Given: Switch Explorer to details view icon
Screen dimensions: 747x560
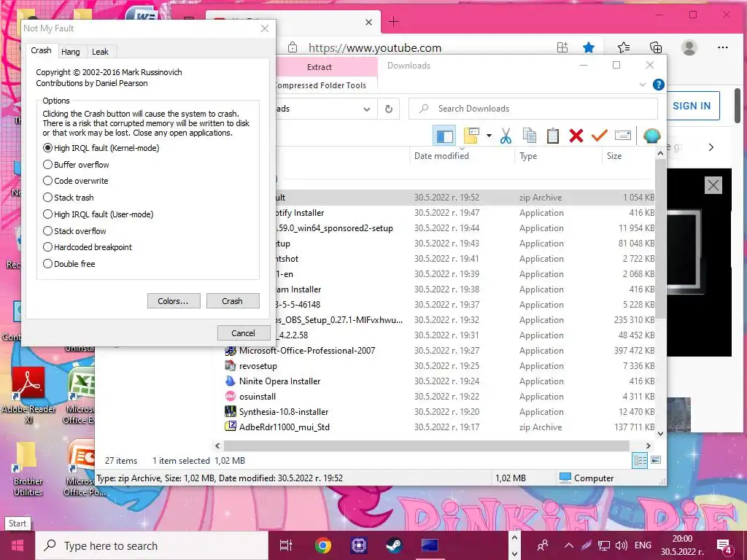Looking at the screenshot, I should tap(640, 460).
